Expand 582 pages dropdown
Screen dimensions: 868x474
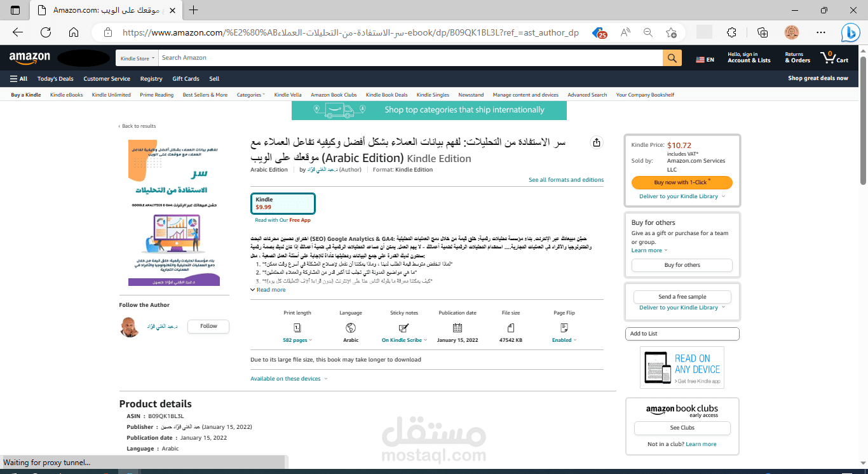[297, 340]
